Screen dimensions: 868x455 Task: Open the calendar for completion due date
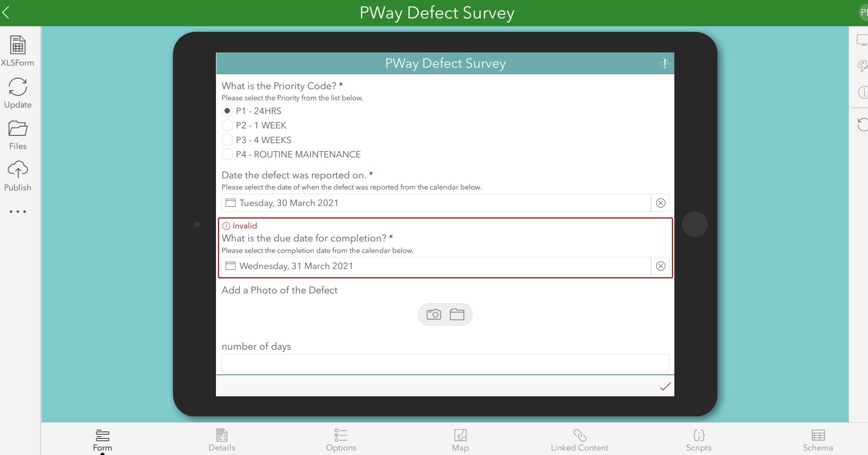click(230, 266)
